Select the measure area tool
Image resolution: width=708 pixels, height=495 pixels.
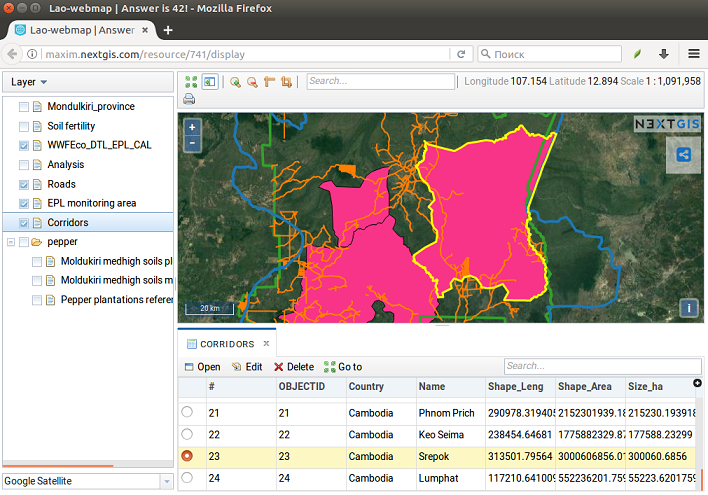286,82
